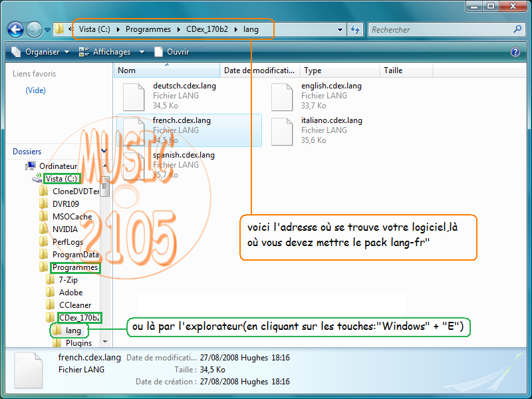Click the Ordinateur computer icon
This screenshot has width=532, height=399.
point(31,166)
